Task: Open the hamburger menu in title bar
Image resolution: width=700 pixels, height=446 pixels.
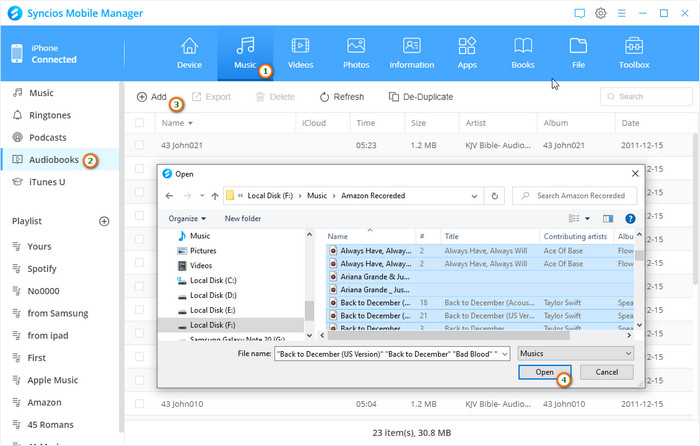Action: [x=621, y=13]
